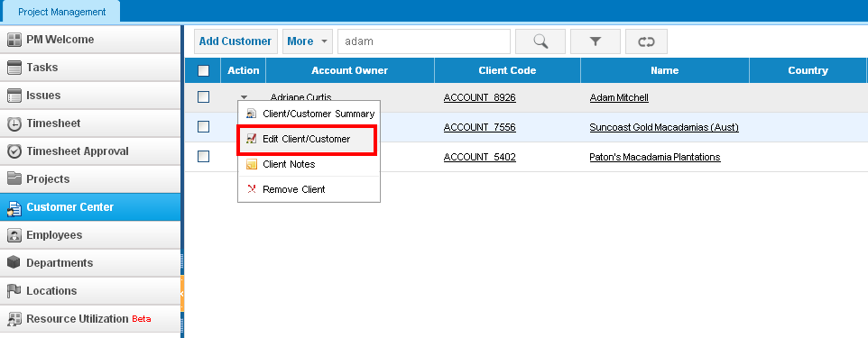Sort by the Country column header
Viewport: 868px width, 338px height.
808,71
